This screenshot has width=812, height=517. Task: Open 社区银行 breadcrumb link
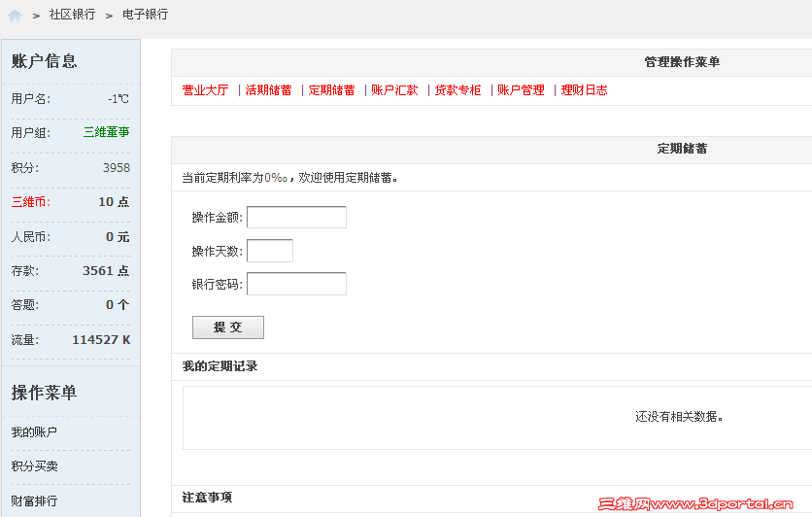[x=72, y=16]
